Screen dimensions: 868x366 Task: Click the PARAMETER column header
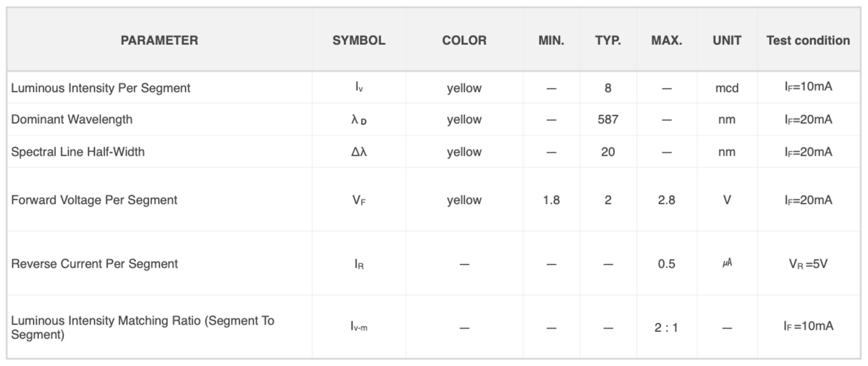159,41
